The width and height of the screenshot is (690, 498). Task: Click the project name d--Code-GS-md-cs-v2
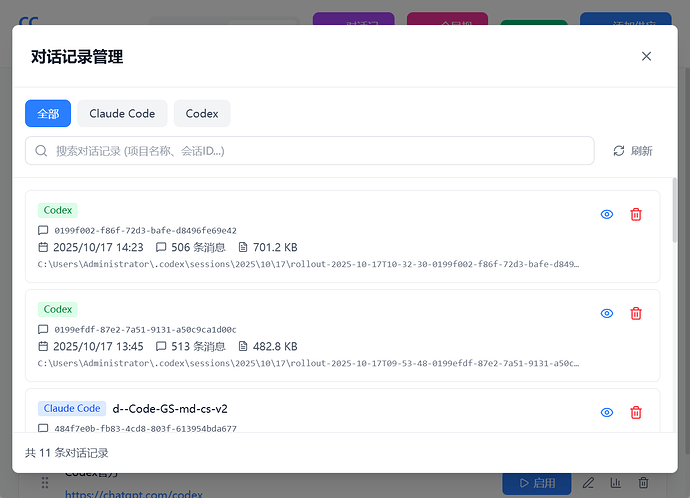[170, 409]
